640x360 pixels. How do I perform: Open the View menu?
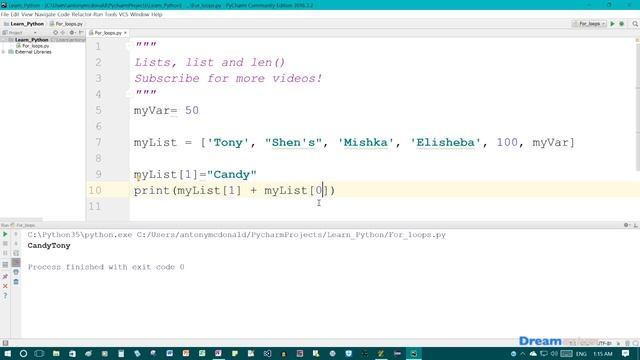[x=27, y=14]
